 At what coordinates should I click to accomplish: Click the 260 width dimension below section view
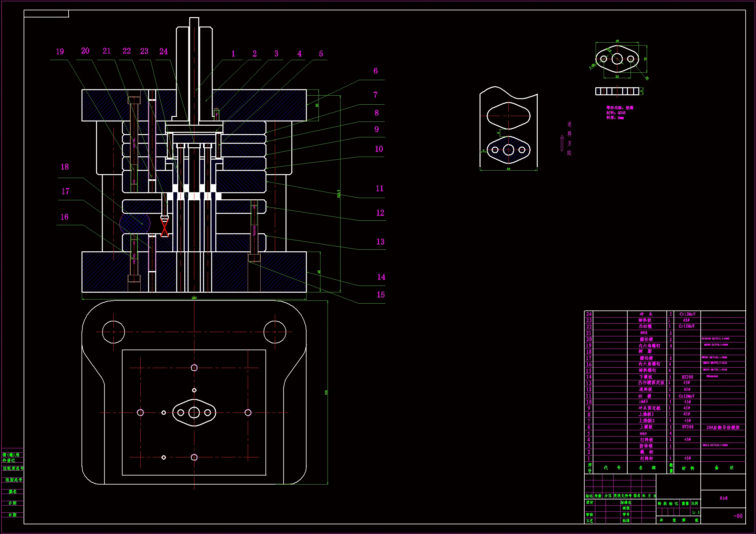194,298
